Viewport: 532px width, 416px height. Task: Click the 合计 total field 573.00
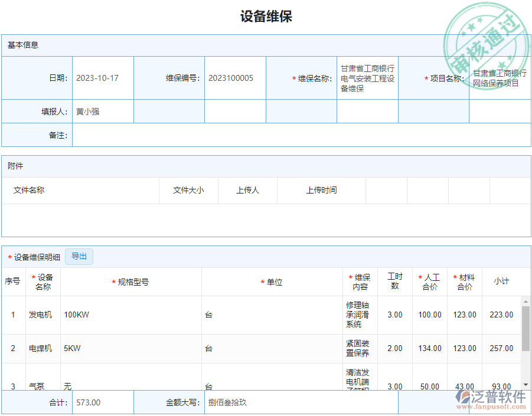(103, 402)
